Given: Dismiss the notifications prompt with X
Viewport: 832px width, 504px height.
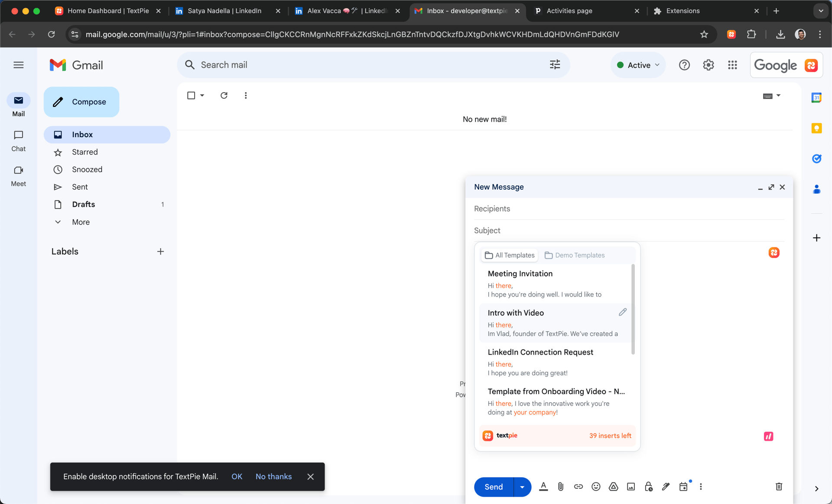Looking at the screenshot, I should pos(310,476).
